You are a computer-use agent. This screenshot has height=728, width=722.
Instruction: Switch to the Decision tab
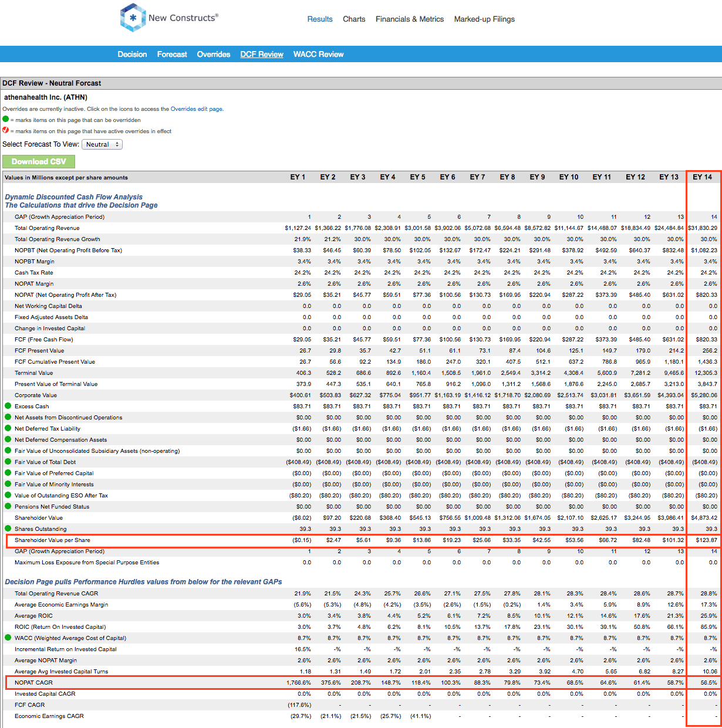click(x=132, y=55)
